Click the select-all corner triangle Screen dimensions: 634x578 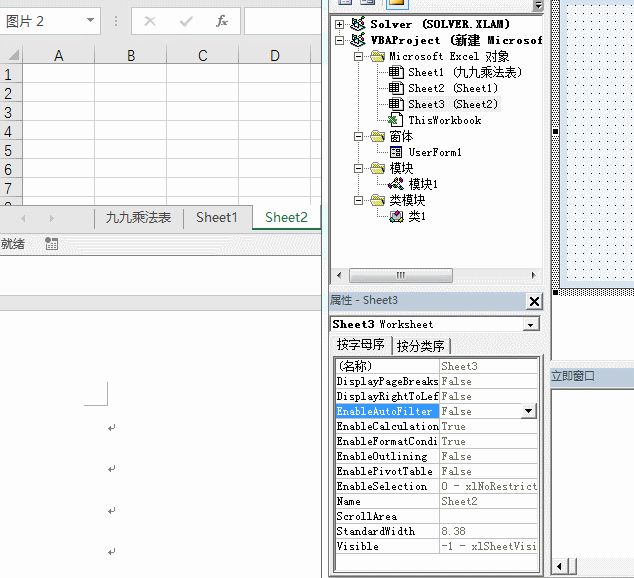coord(13,55)
